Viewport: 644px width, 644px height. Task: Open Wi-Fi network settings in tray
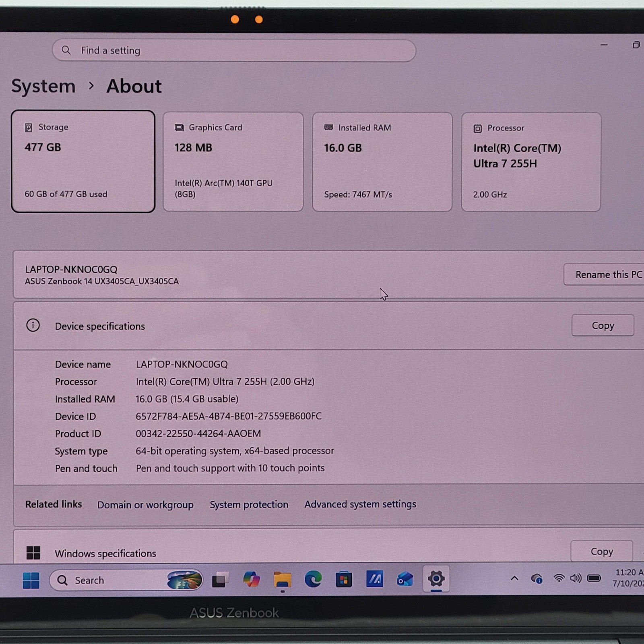tap(559, 578)
